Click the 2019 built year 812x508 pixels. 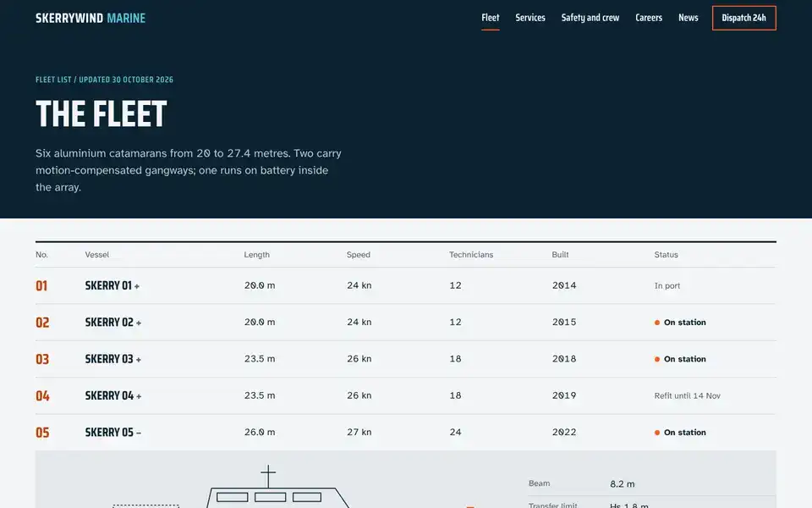coord(564,395)
